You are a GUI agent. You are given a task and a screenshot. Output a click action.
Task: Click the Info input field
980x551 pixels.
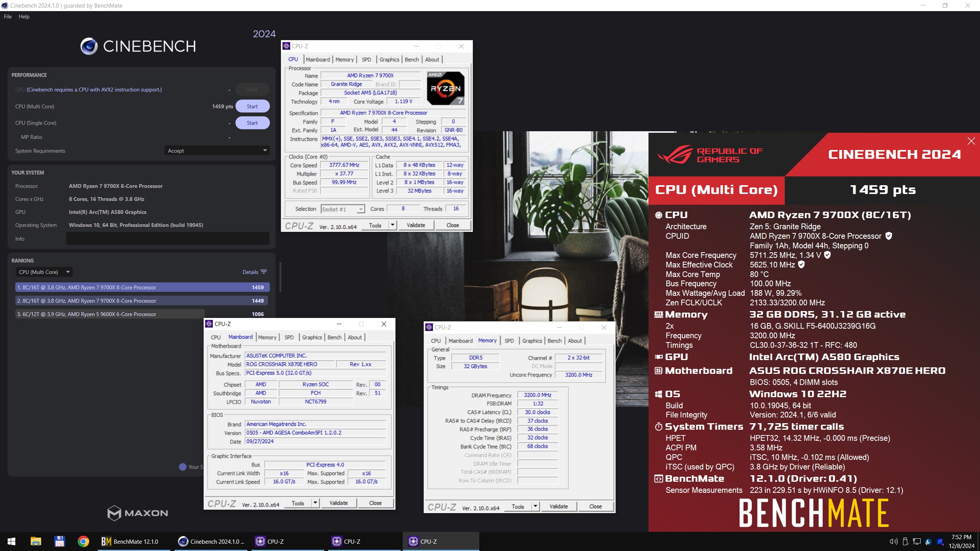click(168, 239)
